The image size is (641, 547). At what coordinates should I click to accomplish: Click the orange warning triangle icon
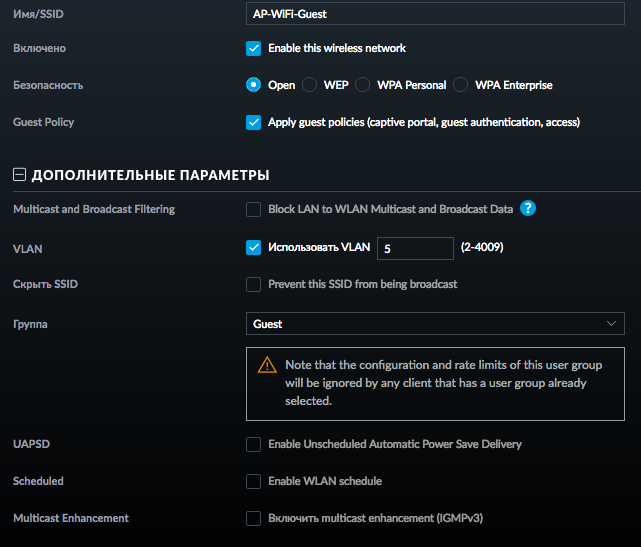click(267, 365)
